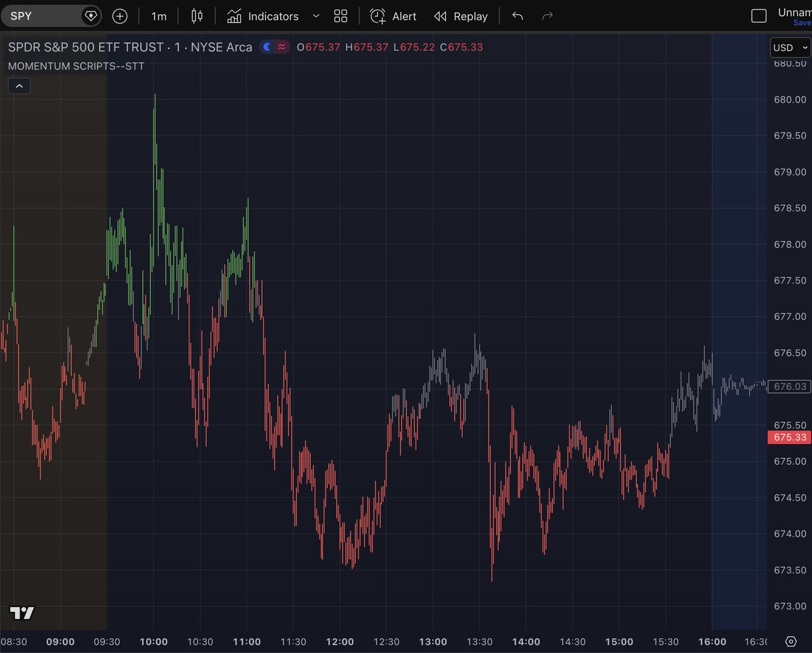Click the 675.33 current price label
Image resolution: width=812 pixels, height=653 pixels.
pyautogui.click(x=790, y=438)
